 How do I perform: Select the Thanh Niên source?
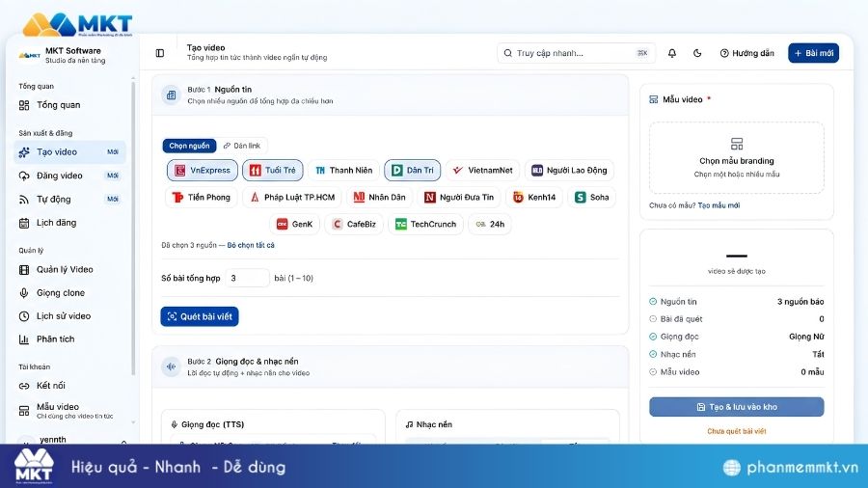pos(343,171)
